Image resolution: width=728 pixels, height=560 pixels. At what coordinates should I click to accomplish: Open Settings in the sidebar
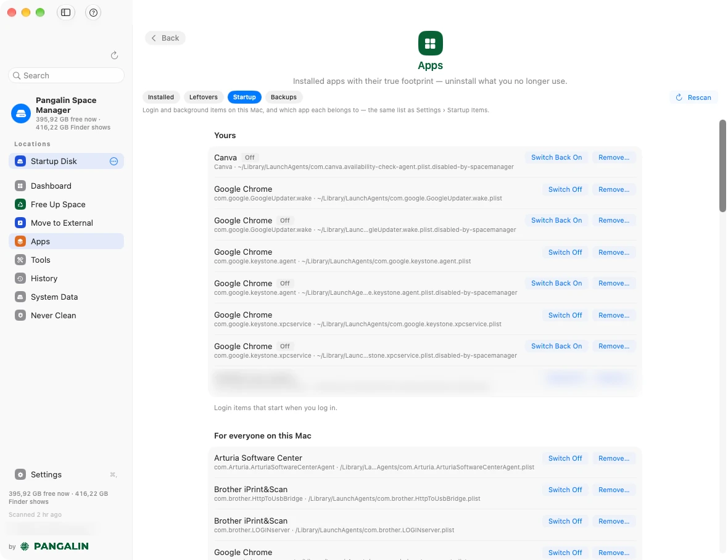(67, 475)
